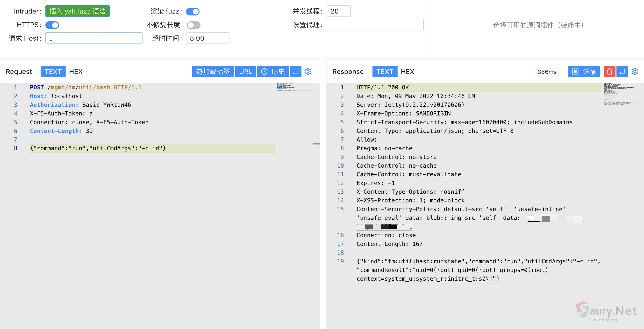644x329 pixels.
Task: Click 插入 yak.fuzz 语法 button
Action: click(78, 11)
